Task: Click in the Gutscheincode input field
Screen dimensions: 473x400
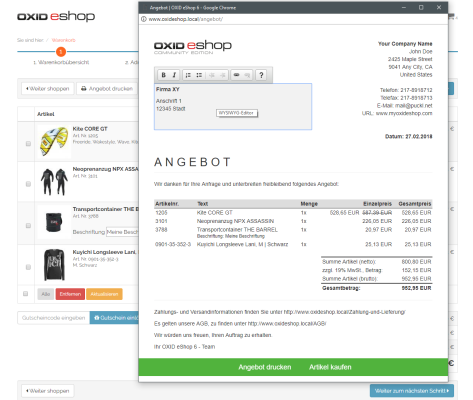Action: 53,318
